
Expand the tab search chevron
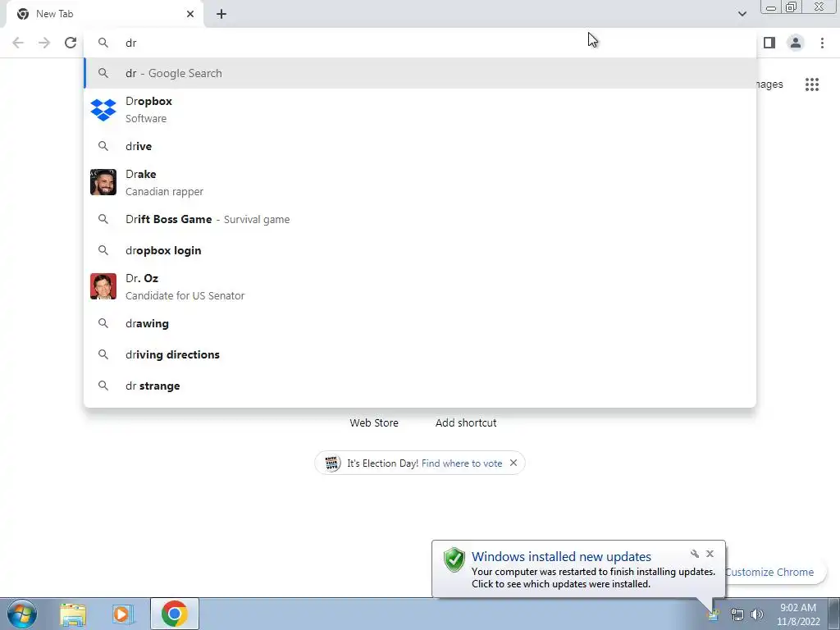(x=742, y=14)
